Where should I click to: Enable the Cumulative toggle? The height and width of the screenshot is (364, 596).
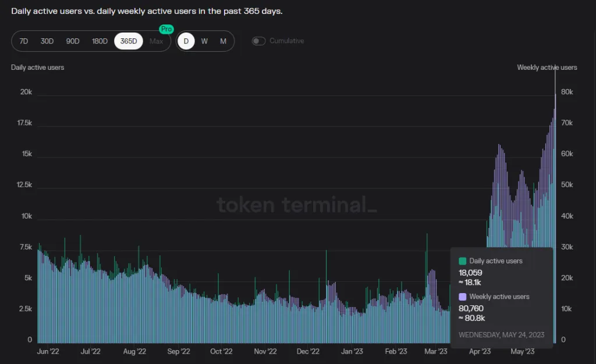258,41
